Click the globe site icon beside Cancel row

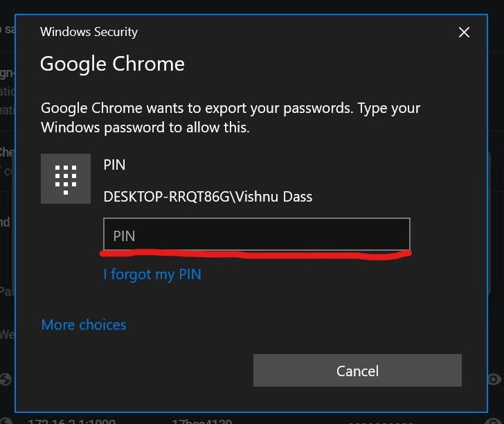(6, 379)
